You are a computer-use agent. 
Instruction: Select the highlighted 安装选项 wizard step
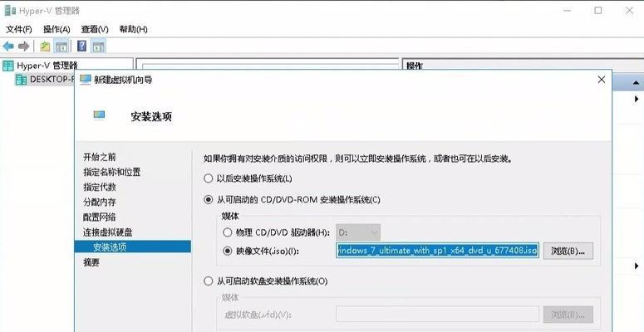(x=133, y=247)
